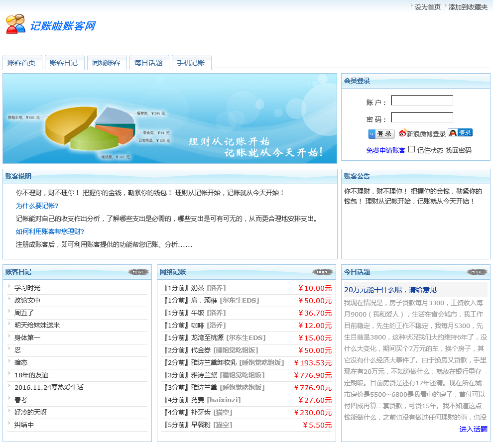This screenshot has height=448, width=493.
Task: Select the 每日话题 tab
Action: coord(148,63)
